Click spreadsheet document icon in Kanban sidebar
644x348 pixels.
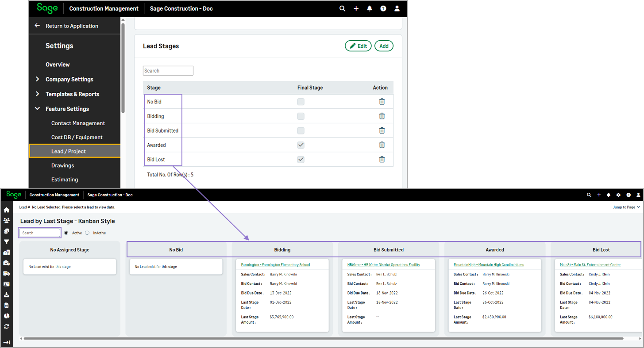[7, 306]
